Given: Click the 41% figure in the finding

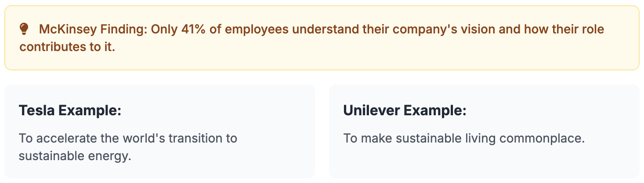Looking at the screenshot, I should tap(189, 29).
